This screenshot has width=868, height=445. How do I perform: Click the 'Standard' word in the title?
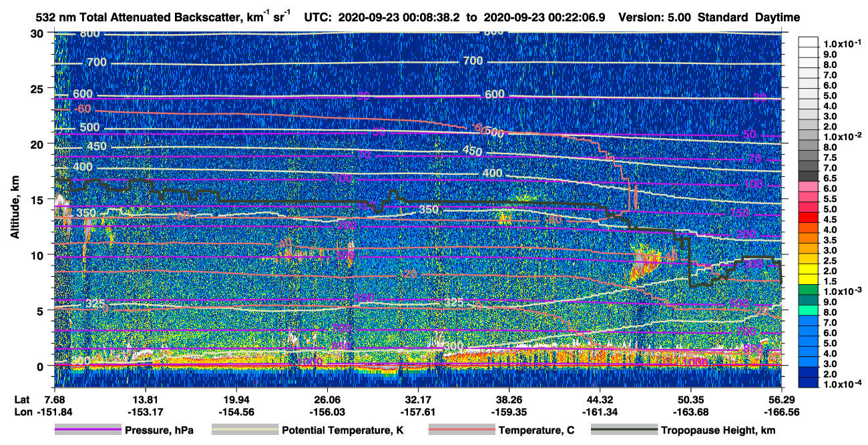coord(724,18)
